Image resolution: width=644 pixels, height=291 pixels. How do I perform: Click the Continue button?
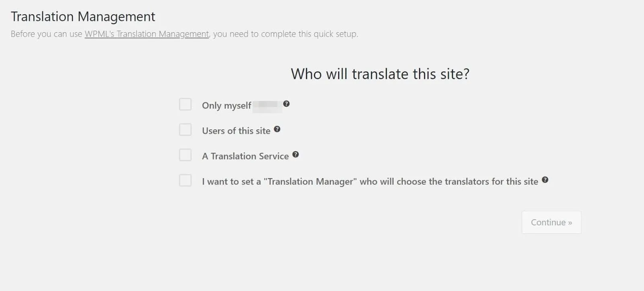551,222
